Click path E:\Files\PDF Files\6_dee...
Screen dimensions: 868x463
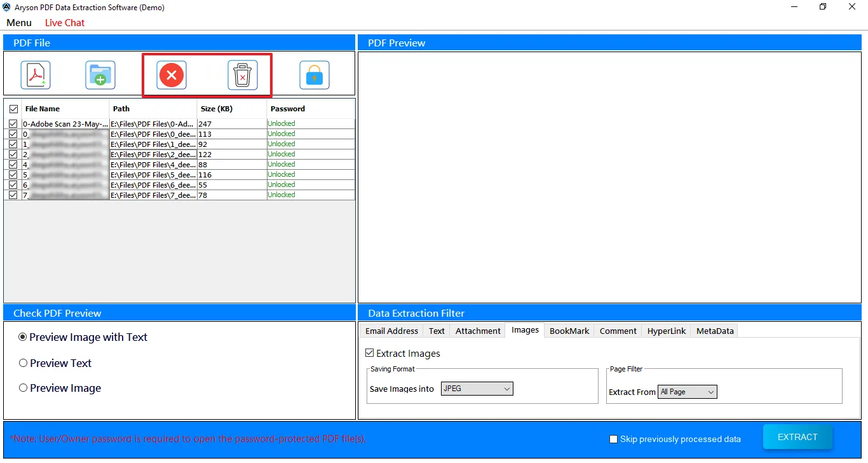point(153,185)
